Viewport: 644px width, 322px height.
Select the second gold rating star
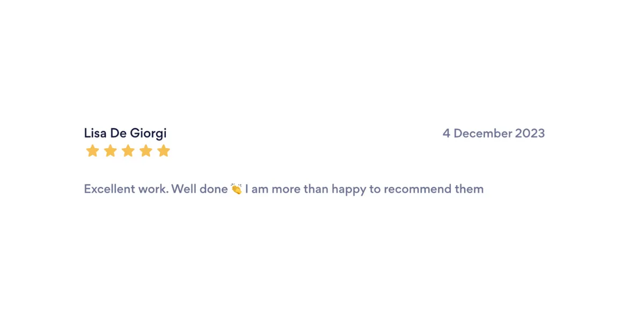click(110, 151)
